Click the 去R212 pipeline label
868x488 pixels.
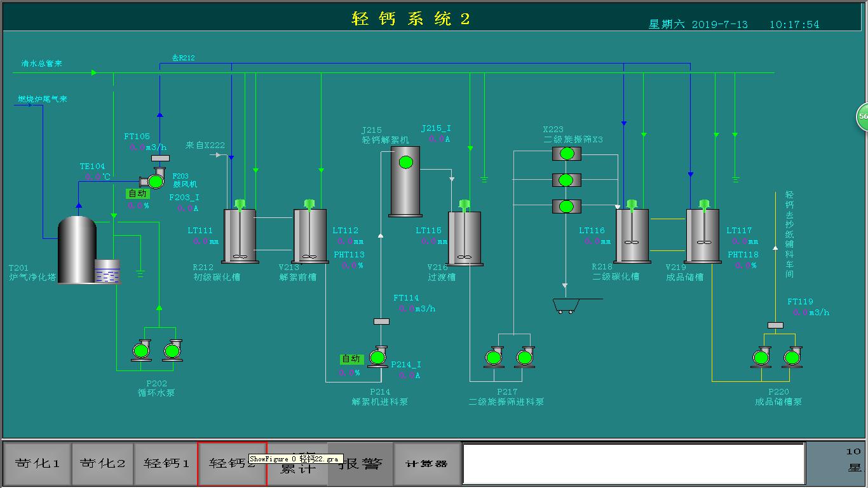184,58
